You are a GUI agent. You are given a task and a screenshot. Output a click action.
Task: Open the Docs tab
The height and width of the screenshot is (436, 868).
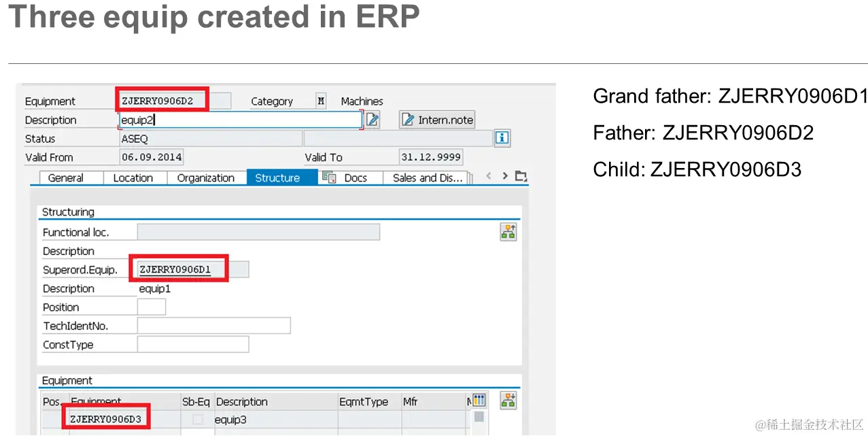pos(351,178)
